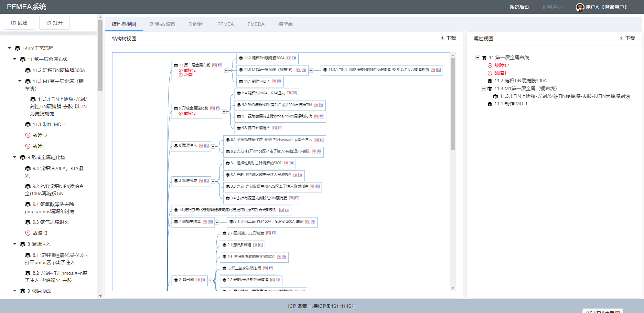Open the 功能-故障树 tab
Image resolution: width=644 pixels, height=313 pixels.
(162, 24)
